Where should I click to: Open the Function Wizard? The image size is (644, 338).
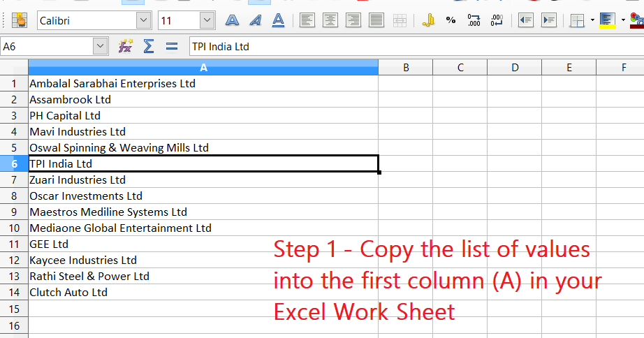click(126, 47)
